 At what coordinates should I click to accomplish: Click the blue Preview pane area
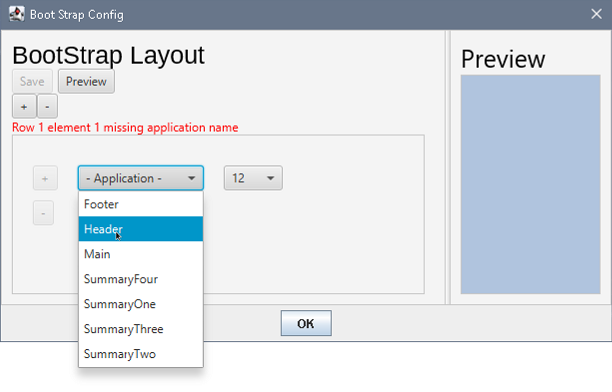tap(530, 184)
